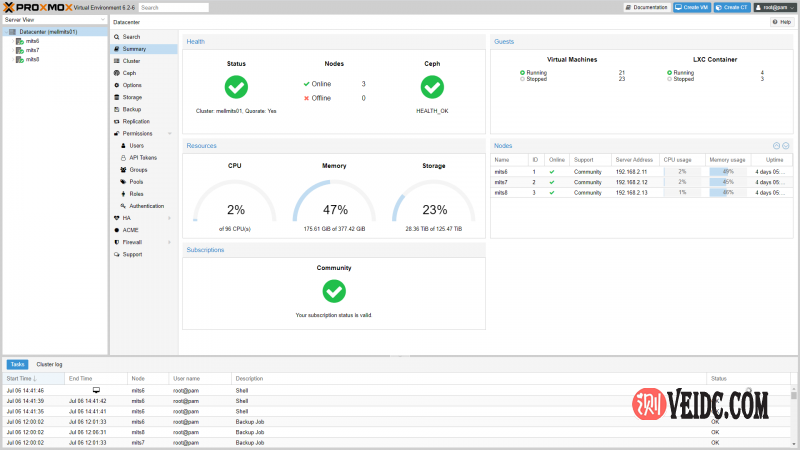The width and height of the screenshot is (800, 450).
Task: Open ACME configuration in sidebar
Action: tap(131, 230)
